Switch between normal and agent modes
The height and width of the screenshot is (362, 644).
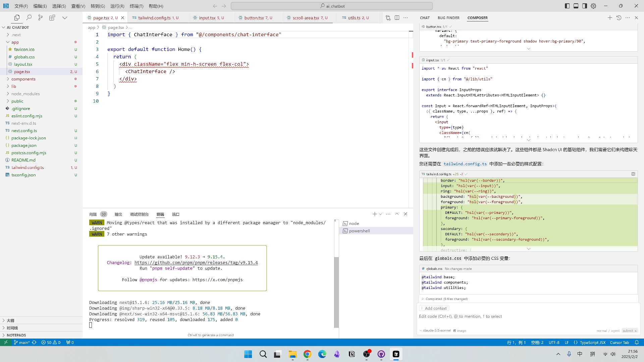[x=608, y=331]
